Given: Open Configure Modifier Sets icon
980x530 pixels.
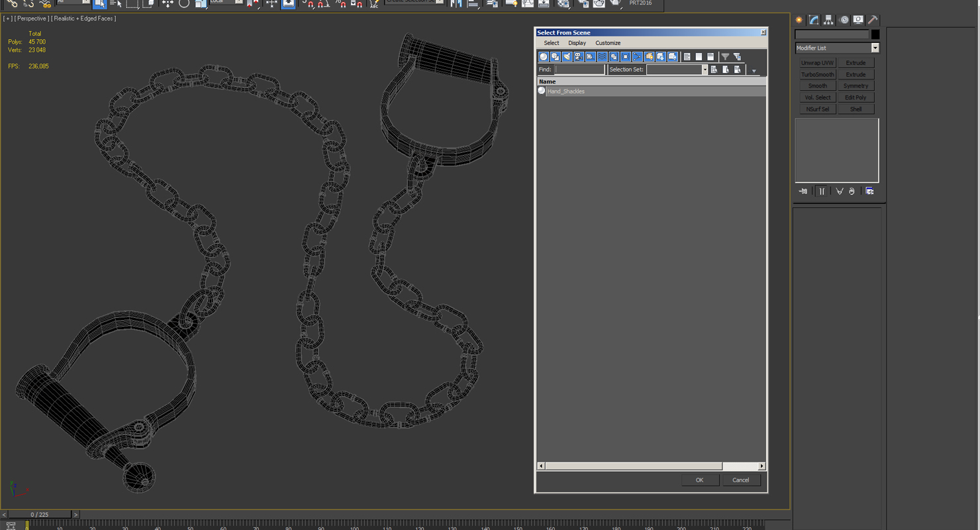Looking at the screenshot, I should [870, 191].
